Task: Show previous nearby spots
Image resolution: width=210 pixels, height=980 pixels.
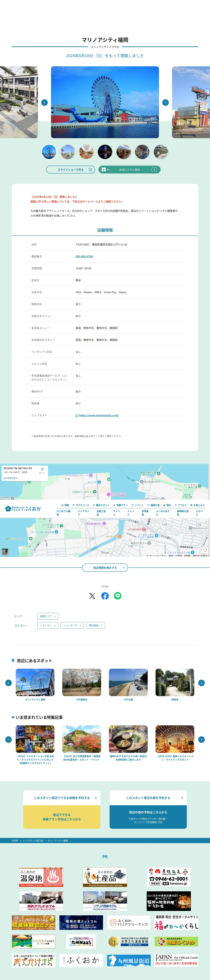Action: [x=8, y=683]
